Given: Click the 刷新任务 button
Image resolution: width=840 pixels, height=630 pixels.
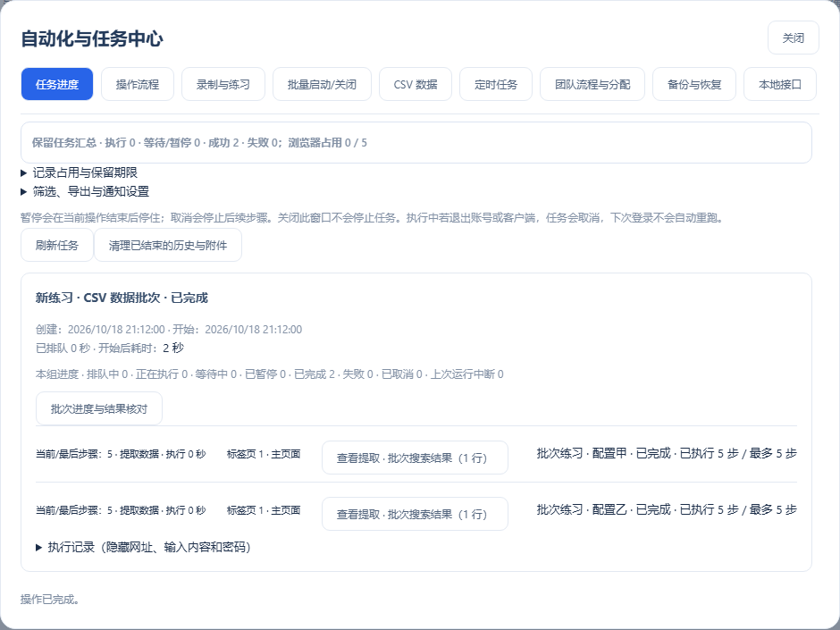Looking at the screenshot, I should tap(57, 245).
